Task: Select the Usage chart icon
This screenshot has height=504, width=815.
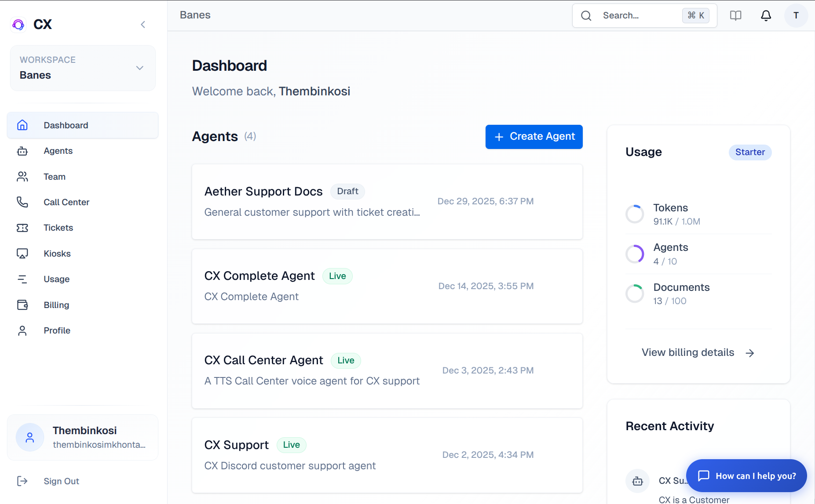Action: (22, 279)
